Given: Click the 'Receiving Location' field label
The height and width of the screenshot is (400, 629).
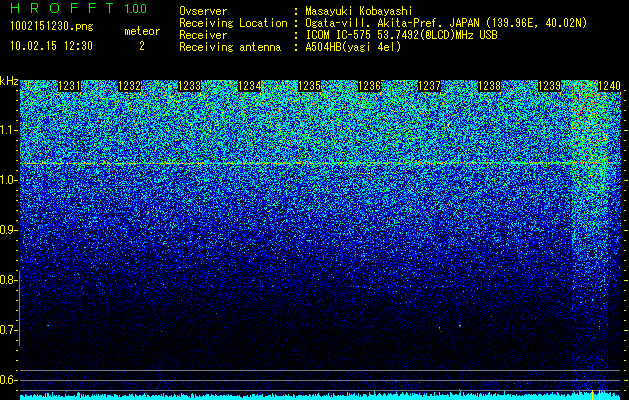Looking at the screenshot, I should [x=233, y=23].
